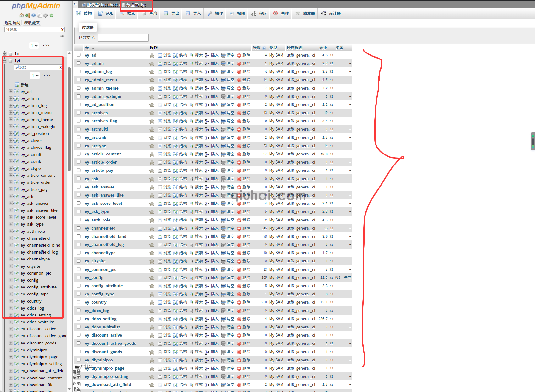Check the box for ey_country table
This screenshot has width=535, height=392.
coord(79,302)
